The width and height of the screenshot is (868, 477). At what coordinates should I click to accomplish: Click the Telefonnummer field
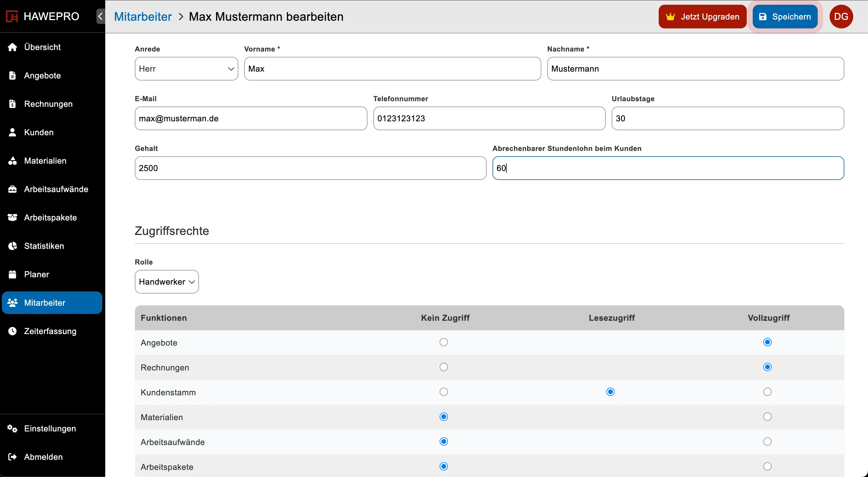click(x=489, y=118)
